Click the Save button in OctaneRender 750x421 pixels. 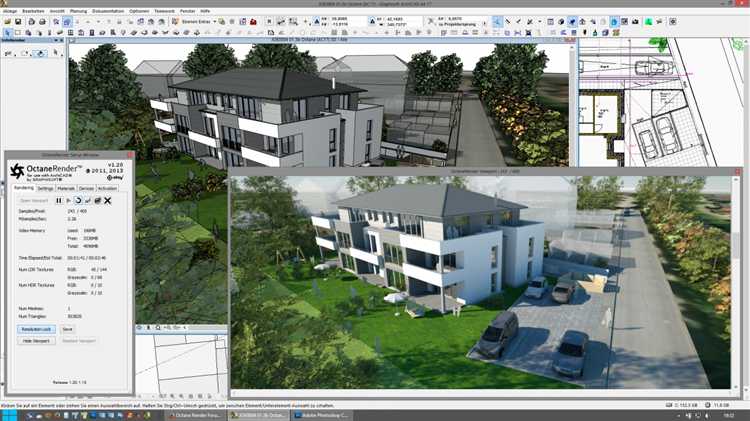click(x=67, y=329)
